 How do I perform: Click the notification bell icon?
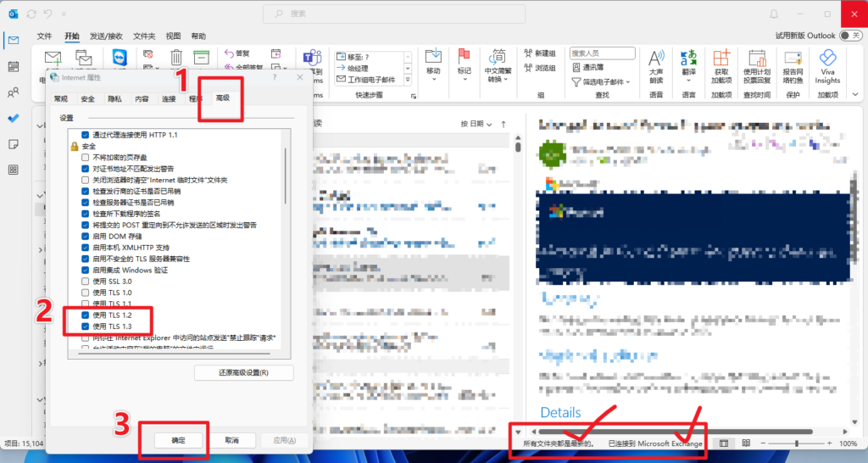pos(774,14)
